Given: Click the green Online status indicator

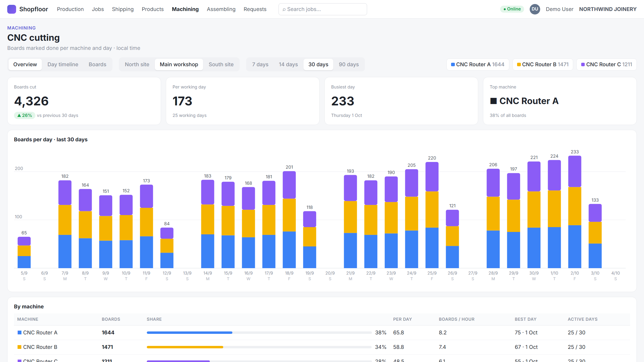Looking at the screenshot, I should click(x=512, y=9).
